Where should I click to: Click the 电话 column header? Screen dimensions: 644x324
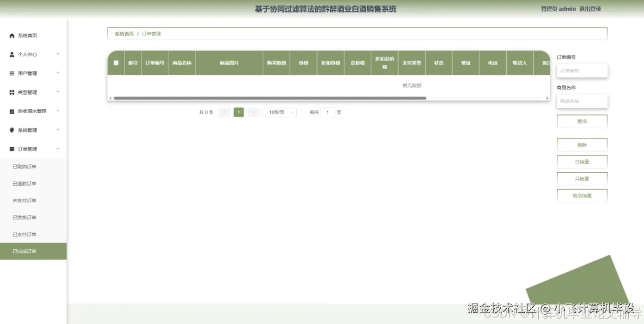point(493,63)
